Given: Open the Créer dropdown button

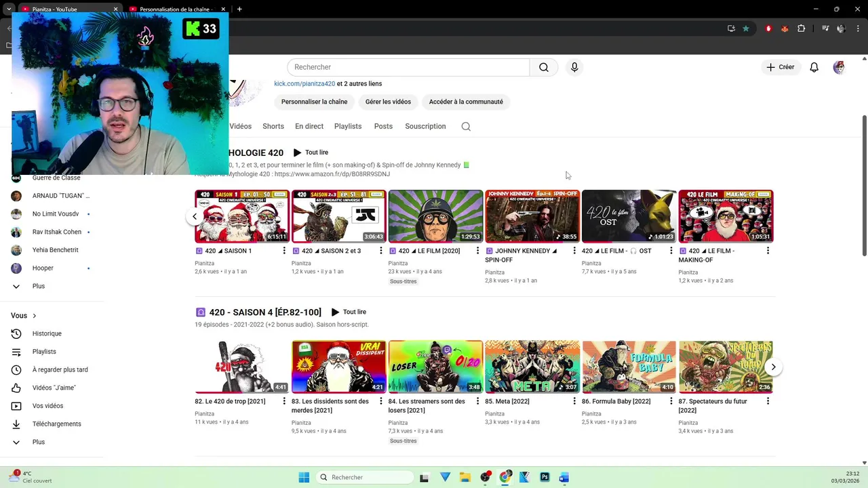Looking at the screenshot, I should (781, 67).
